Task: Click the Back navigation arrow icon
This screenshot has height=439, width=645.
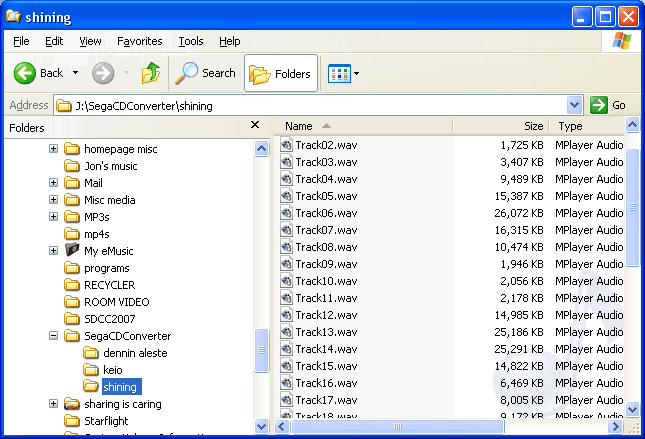Action: [x=25, y=73]
